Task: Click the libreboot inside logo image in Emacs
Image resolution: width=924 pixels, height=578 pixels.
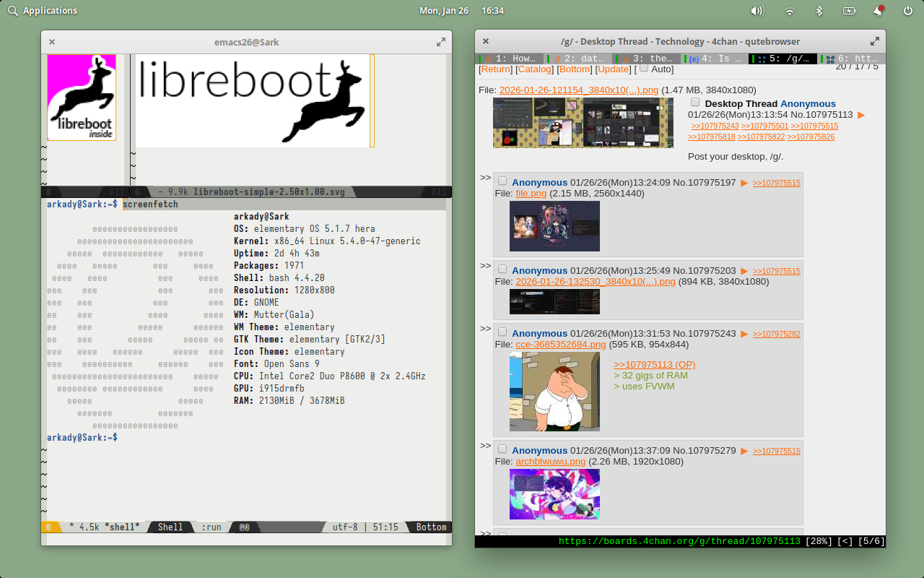Action: point(82,98)
